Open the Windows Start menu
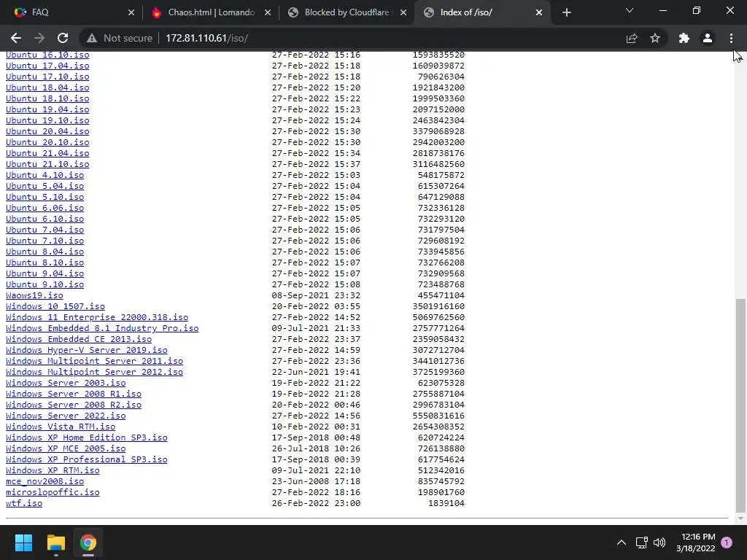747x560 pixels. [x=23, y=542]
